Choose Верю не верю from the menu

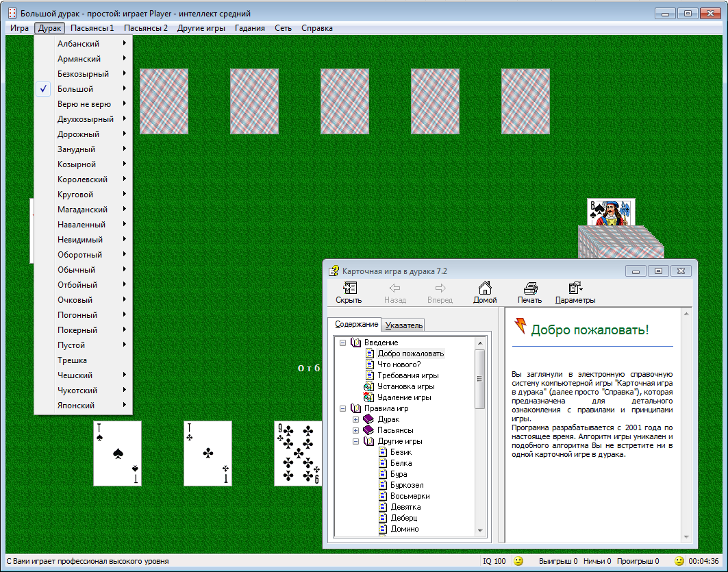coord(83,104)
